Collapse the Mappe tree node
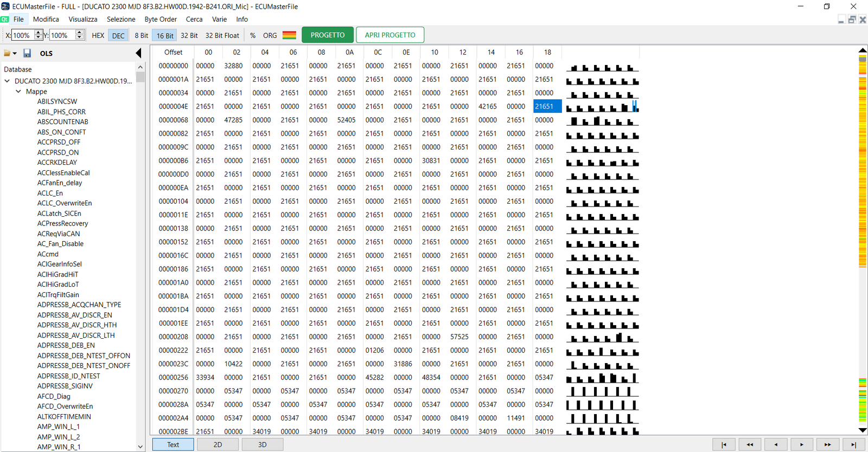Viewport: 868px width, 452px height. click(18, 92)
